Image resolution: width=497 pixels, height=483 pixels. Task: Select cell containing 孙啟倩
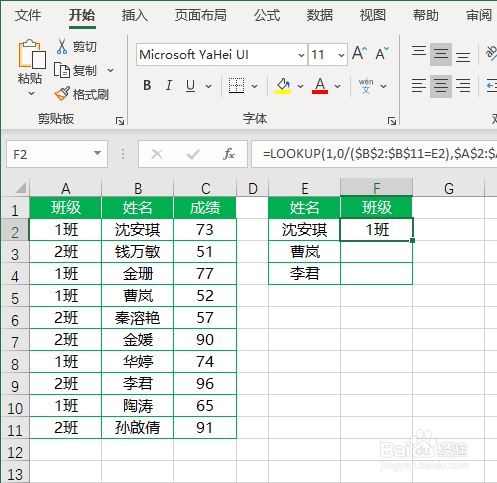click(138, 428)
